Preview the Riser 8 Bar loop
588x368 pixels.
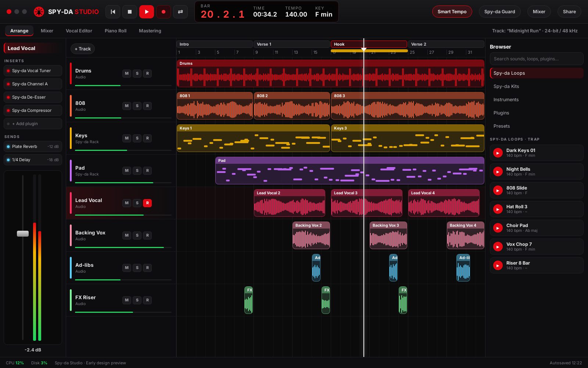498,265
